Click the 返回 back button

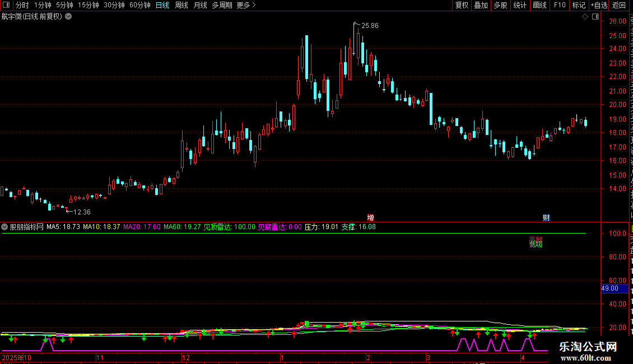pos(619,5)
